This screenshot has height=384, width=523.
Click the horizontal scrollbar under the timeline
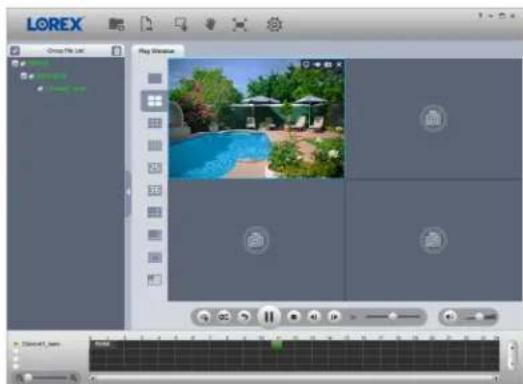294,378
